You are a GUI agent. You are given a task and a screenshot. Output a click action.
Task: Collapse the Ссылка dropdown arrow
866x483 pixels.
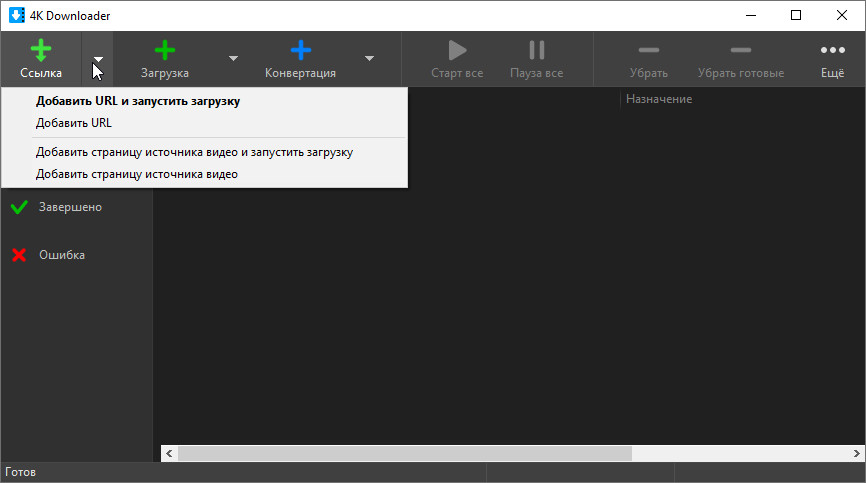point(98,59)
